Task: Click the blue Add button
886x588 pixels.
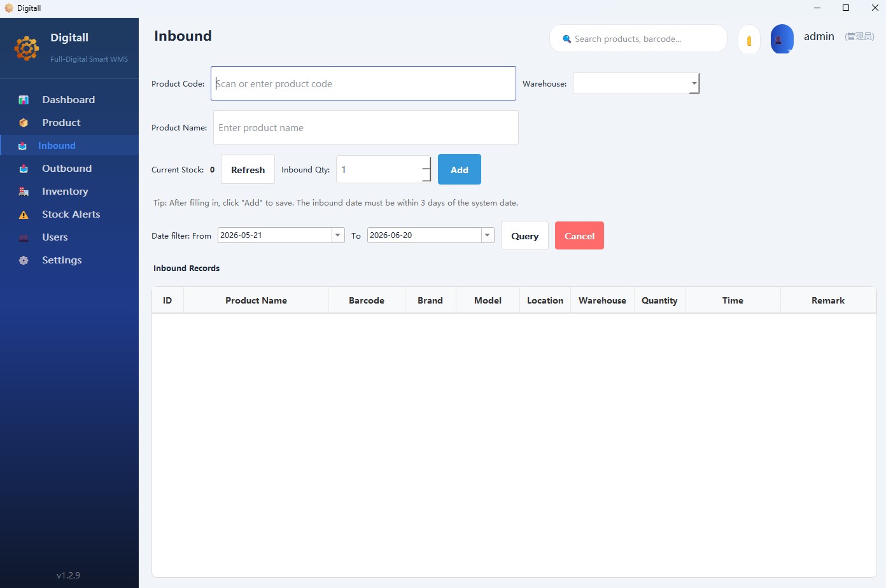Action: pyautogui.click(x=460, y=170)
